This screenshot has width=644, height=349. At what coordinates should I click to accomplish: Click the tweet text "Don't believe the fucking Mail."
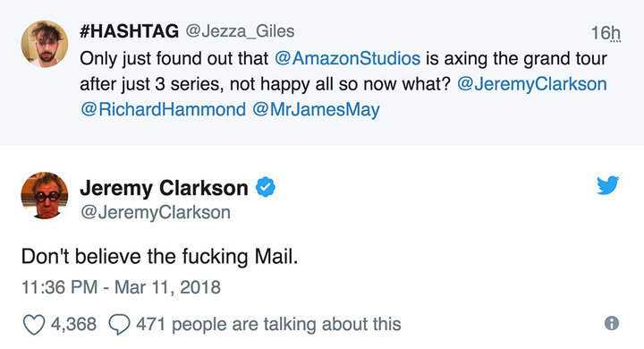[x=159, y=257]
